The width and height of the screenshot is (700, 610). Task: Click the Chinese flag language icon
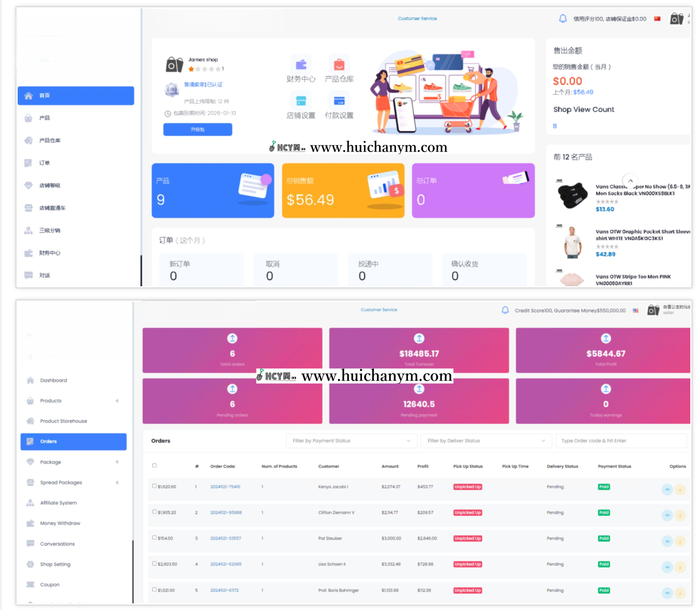click(x=657, y=19)
